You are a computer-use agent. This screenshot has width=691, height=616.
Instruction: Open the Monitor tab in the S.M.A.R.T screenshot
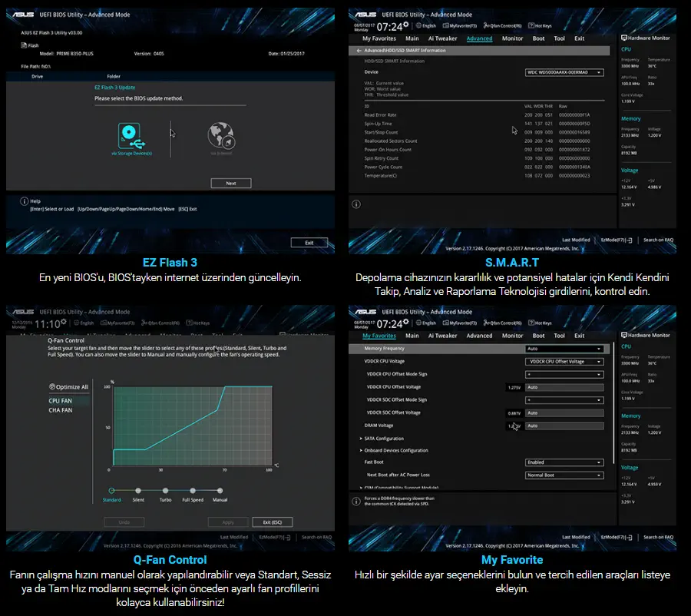pos(513,38)
